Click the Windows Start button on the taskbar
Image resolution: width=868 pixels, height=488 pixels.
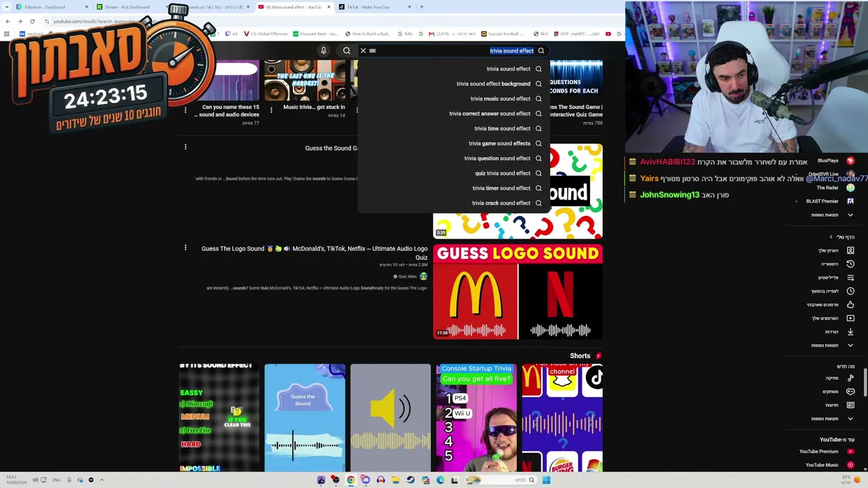click(546, 481)
